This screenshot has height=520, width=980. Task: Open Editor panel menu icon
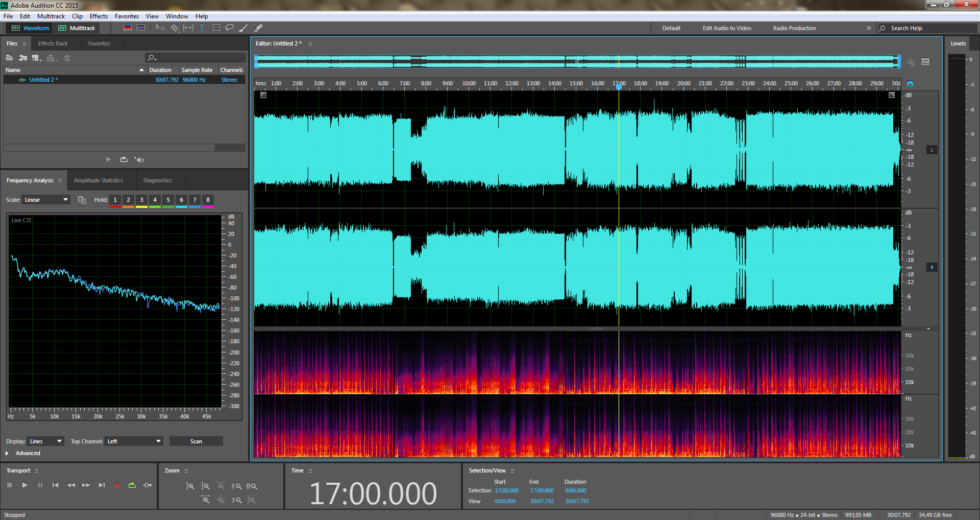click(310, 43)
